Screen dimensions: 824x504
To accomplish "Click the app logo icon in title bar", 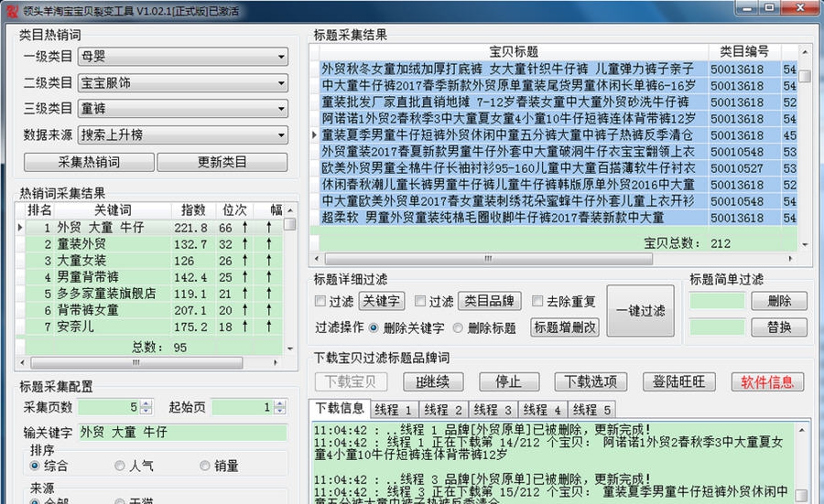I will (x=12, y=9).
